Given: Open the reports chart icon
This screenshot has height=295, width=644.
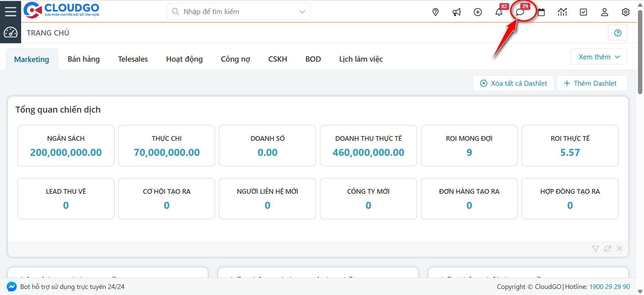Looking at the screenshot, I should click(x=562, y=12).
